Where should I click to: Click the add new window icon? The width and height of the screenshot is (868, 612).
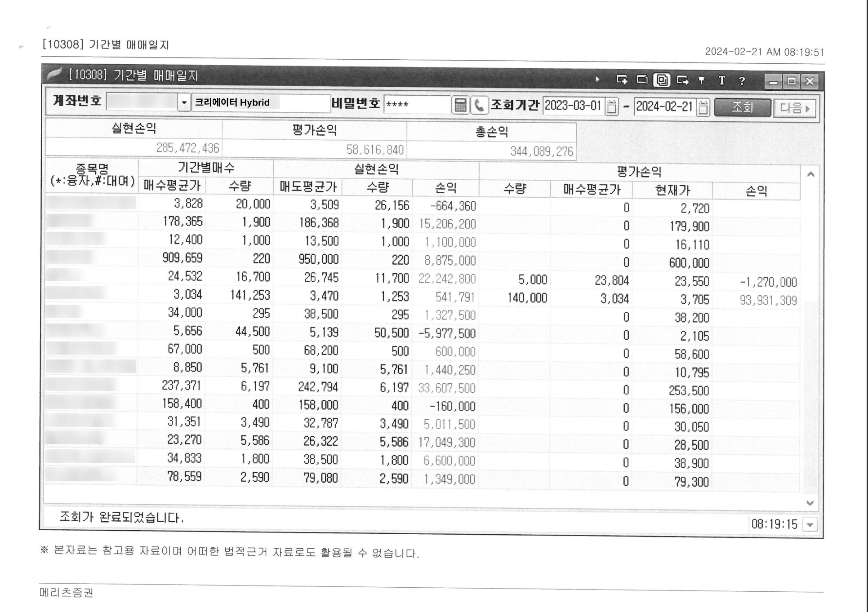pos(622,80)
